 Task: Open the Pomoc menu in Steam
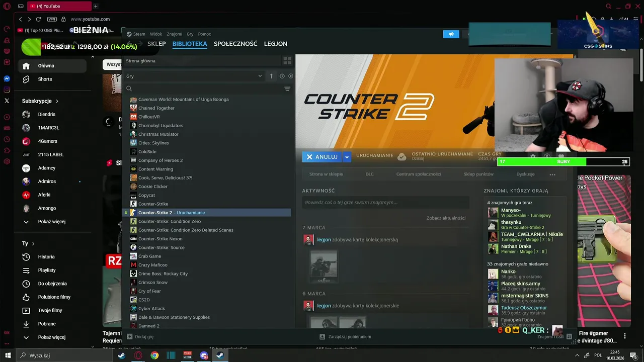coord(204,34)
